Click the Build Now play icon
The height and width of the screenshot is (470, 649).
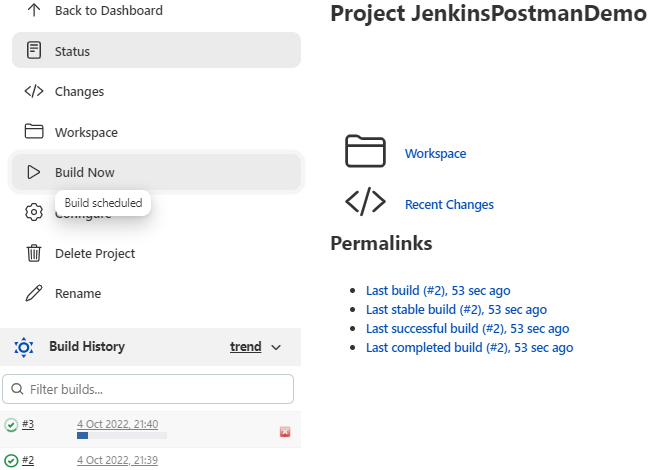[x=34, y=172]
